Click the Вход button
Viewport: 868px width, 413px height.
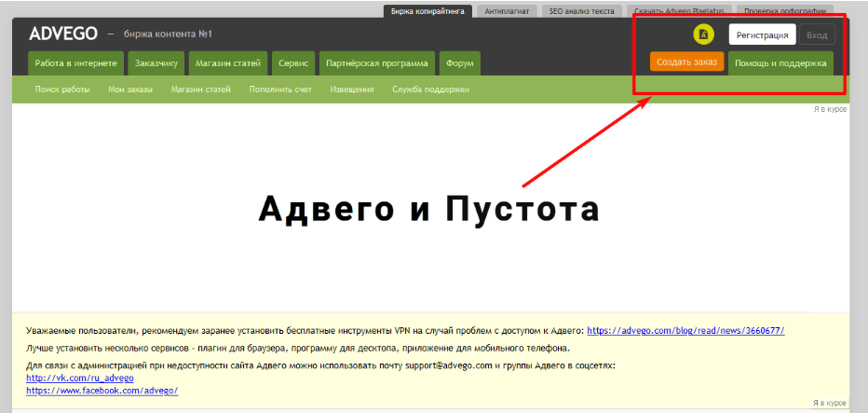tap(817, 34)
